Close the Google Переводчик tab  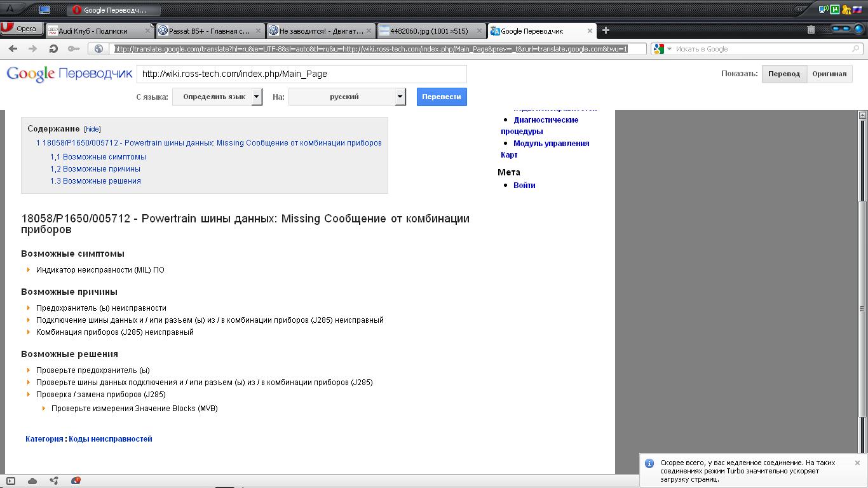pos(590,30)
